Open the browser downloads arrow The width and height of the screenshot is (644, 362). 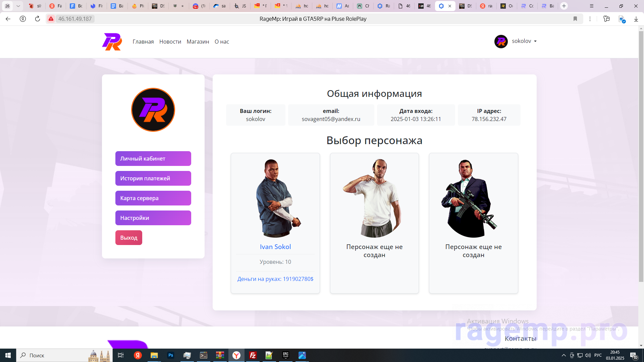coord(636,19)
